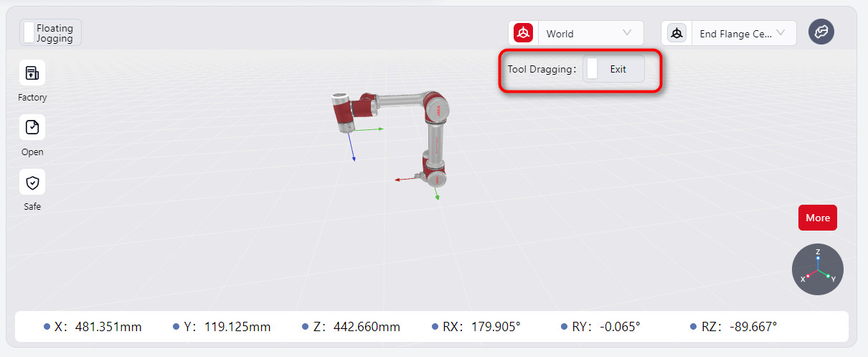Click the Factory pose icon
The width and height of the screenshot is (868, 357).
pyautogui.click(x=32, y=73)
